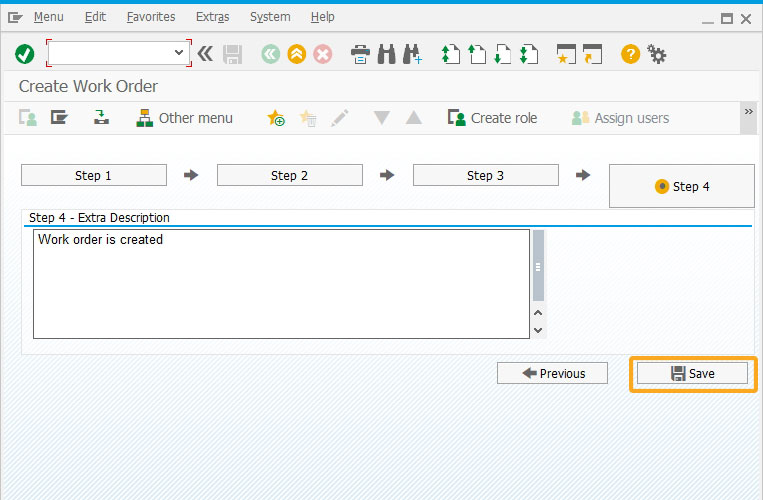The image size is (763, 500).
Task: Go to Next Page icon
Action: point(503,54)
